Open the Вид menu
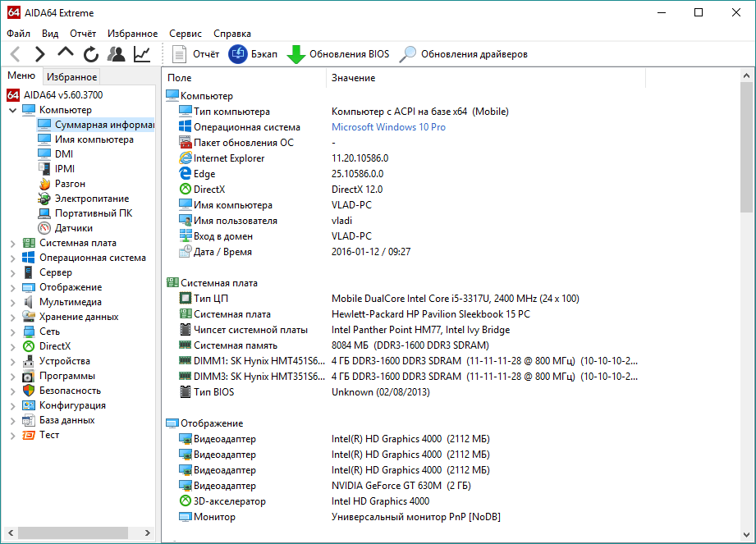 [50, 34]
